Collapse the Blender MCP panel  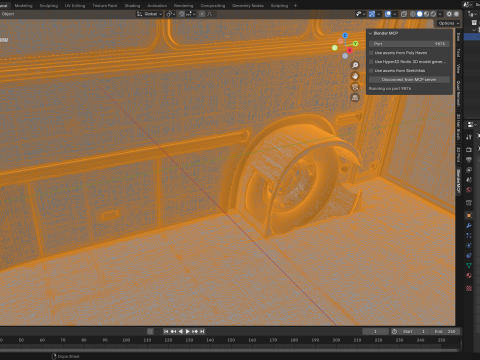(x=370, y=33)
